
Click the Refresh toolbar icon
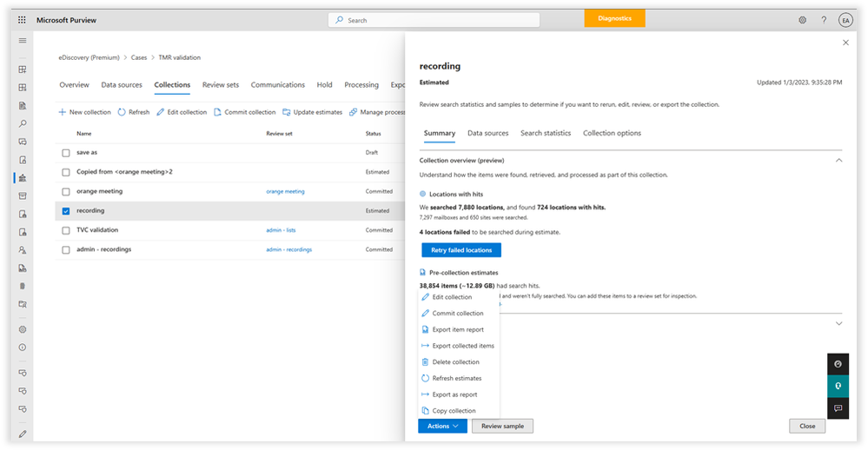[x=122, y=112]
